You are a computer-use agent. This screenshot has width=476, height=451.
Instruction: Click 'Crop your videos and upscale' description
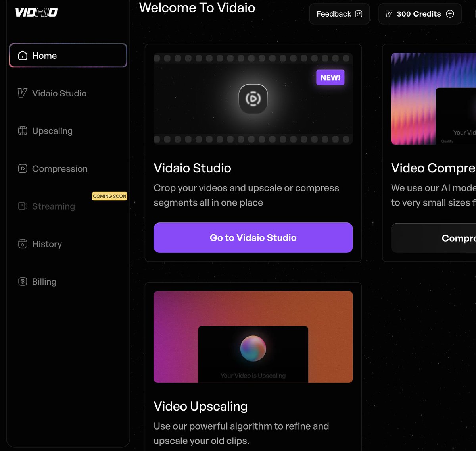[246, 195]
